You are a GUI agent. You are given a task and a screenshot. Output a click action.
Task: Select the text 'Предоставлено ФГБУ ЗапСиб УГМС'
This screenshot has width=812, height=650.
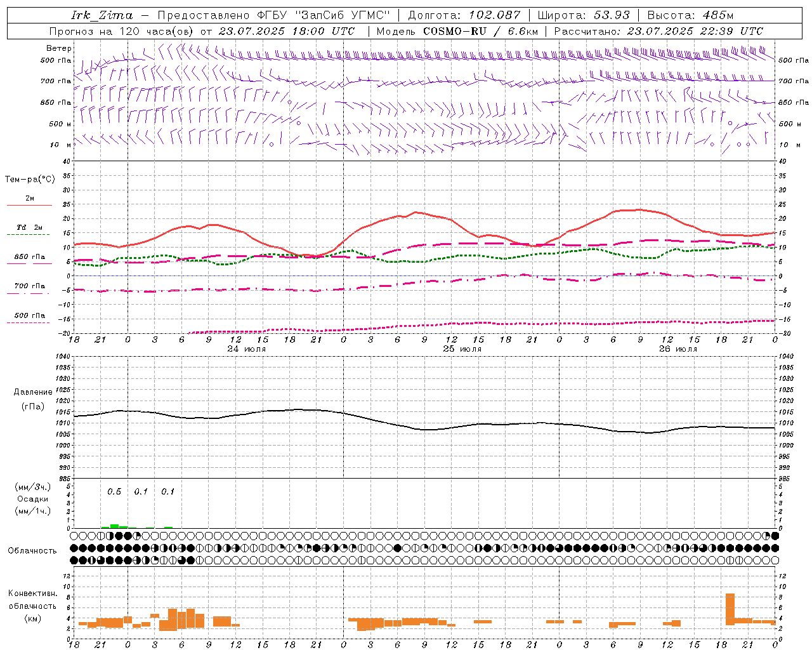tap(273, 15)
